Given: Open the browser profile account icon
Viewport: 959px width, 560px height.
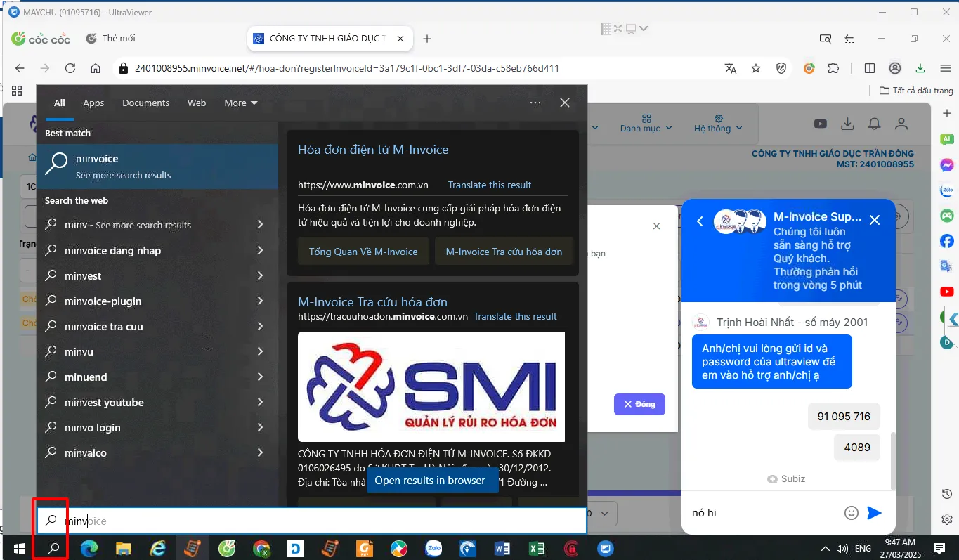Looking at the screenshot, I should [x=895, y=68].
